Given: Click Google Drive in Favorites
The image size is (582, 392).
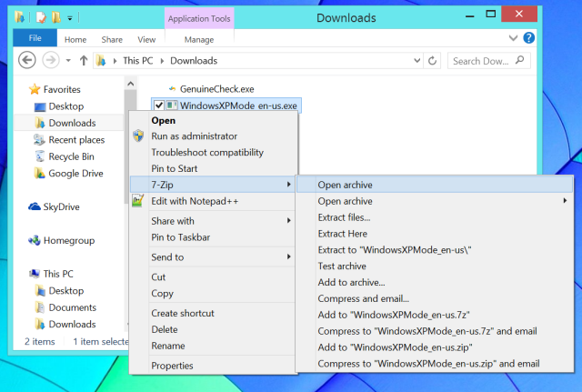Looking at the screenshot, I should pos(75,173).
